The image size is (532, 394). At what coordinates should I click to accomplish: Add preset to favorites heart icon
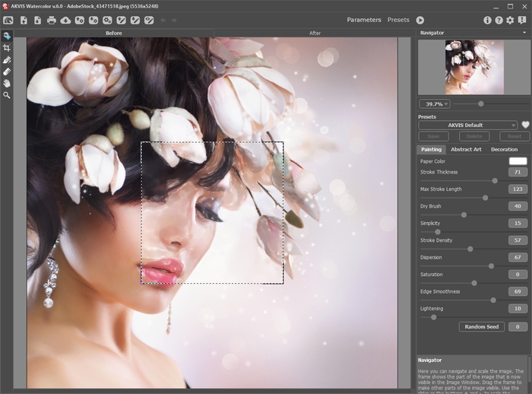pos(525,125)
